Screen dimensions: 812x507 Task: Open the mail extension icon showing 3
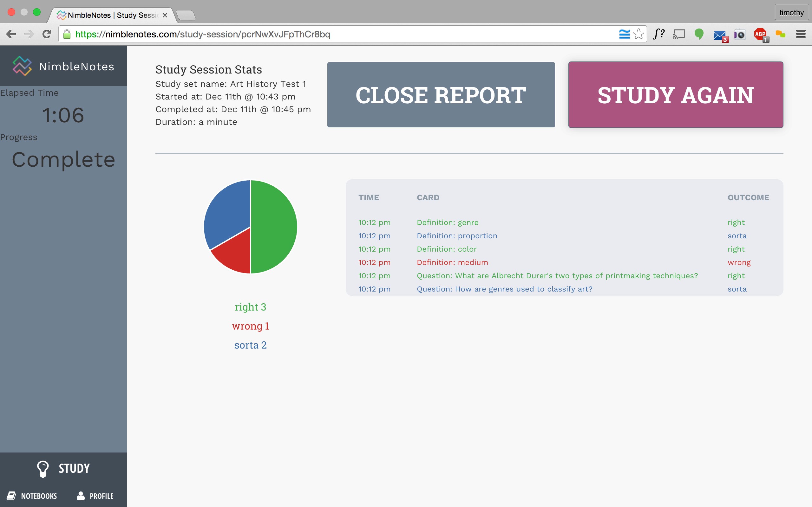(719, 35)
